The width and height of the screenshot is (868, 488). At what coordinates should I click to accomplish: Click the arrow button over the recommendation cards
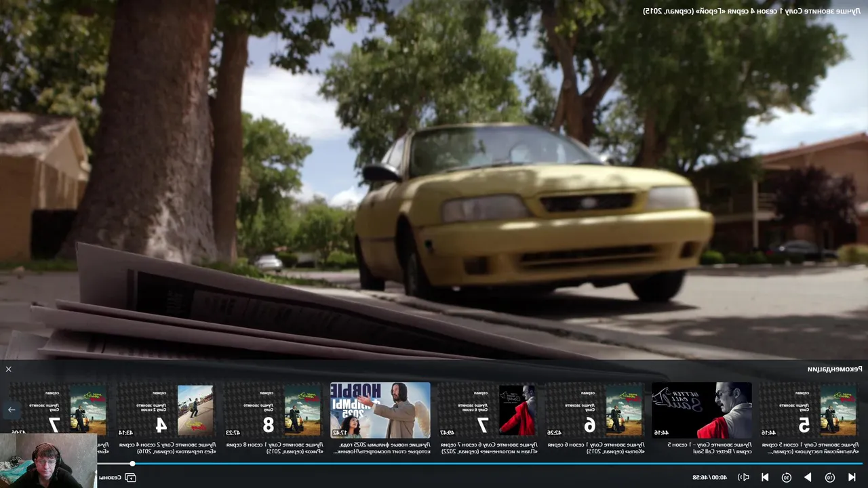[x=12, y=409]
